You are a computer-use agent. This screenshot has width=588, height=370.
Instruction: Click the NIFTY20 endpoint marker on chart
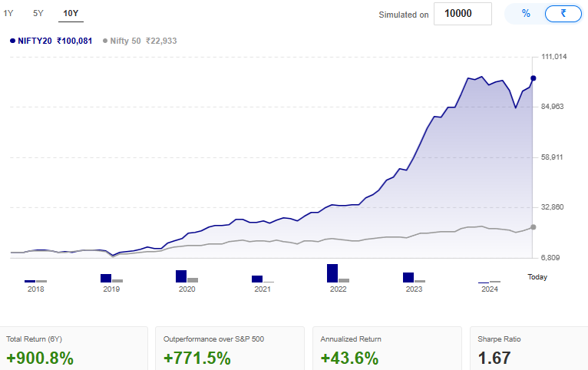(x=533, y=78)
